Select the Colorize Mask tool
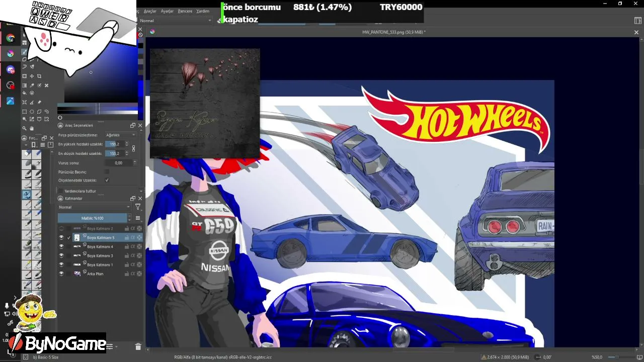 click(x=39, y=85)
